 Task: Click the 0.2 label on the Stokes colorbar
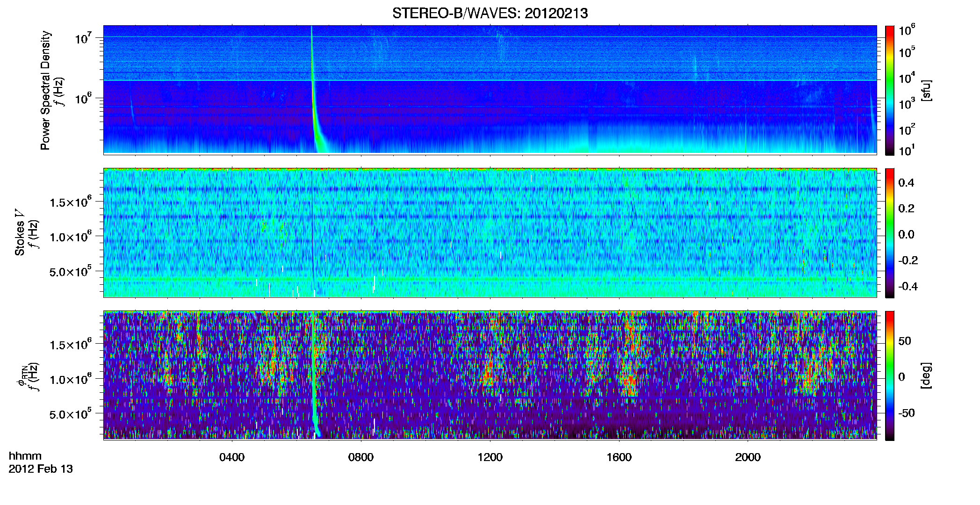click(x=906, y=209)
